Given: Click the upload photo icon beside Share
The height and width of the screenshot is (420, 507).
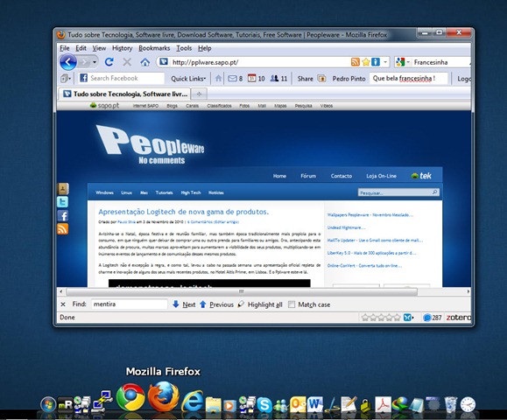Looking at the screenshot, I should point(321,79).
